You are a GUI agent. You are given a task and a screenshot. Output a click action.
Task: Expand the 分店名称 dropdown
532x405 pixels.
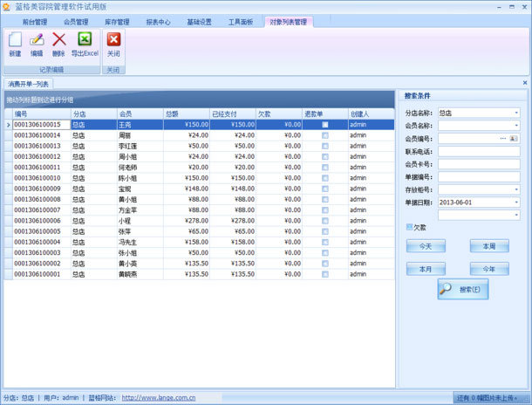pos(516,113)
